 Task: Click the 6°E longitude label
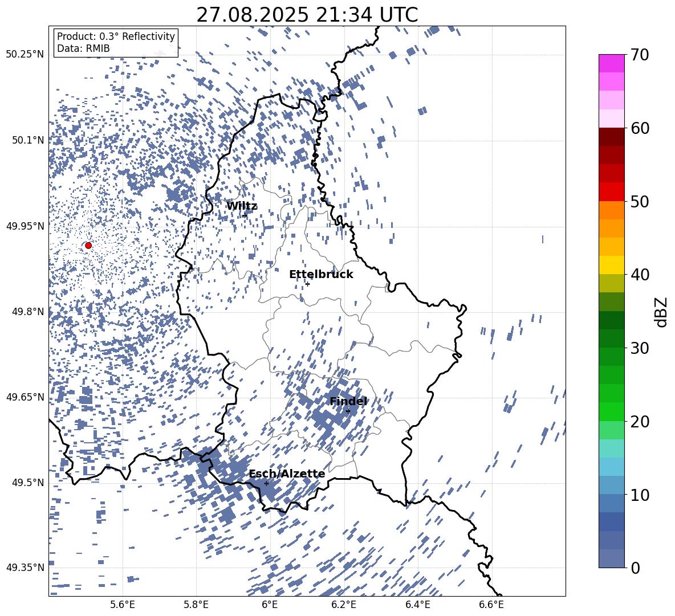tap(270, 605)
